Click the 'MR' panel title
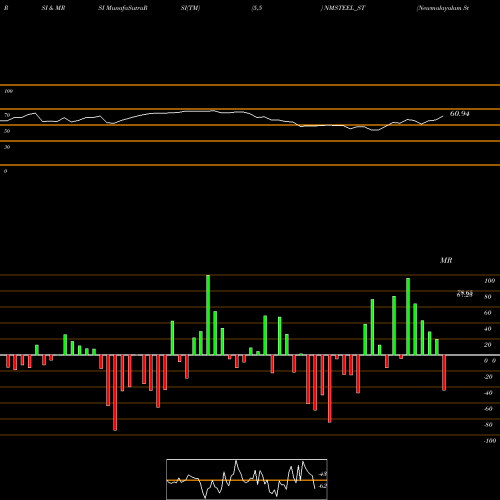The image size is (500, 500). click(x=446, y=260)
